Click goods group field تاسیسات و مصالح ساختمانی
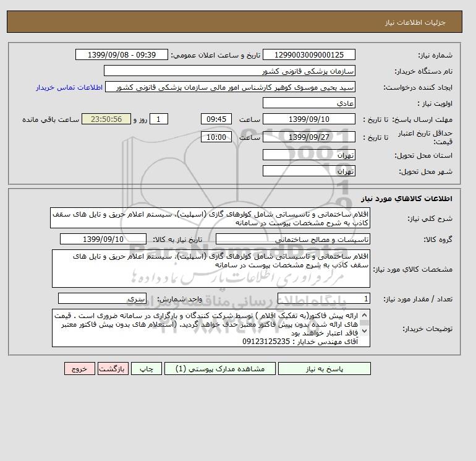The height and width of the screenshot is (461, 476). [x=292, y=239]
